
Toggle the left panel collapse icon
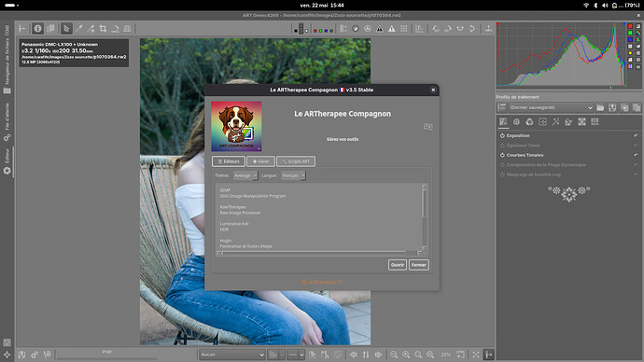coord(22,28)
